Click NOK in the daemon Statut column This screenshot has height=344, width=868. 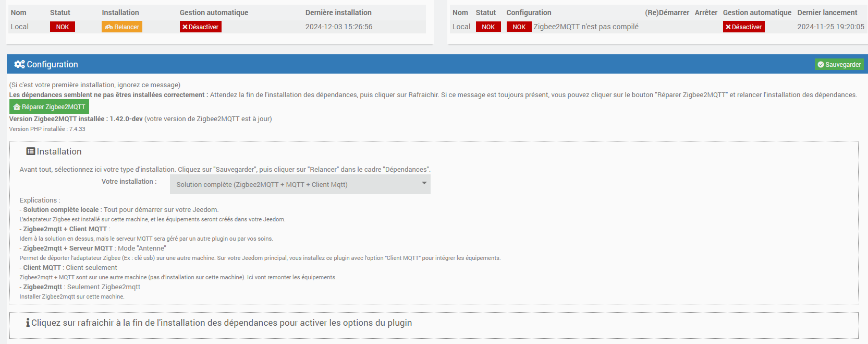coord(488,27)
